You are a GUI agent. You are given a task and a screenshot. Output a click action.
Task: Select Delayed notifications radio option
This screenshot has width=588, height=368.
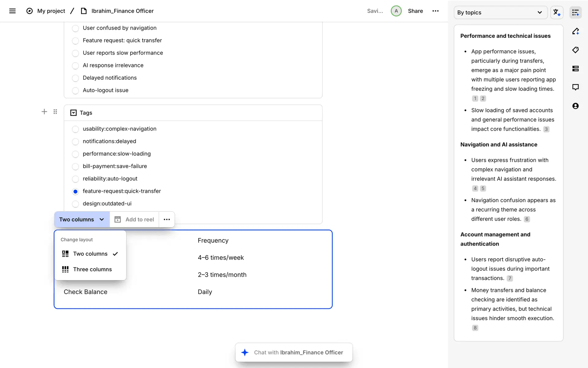tap(75, 78)
